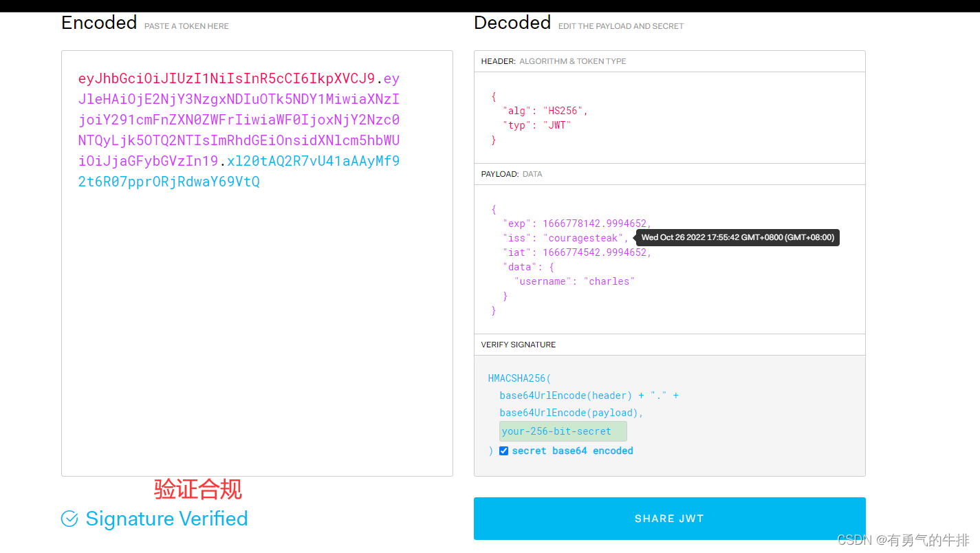This screenshot has height=553, width=980.
Task: Click the Encoded heading
Action: coord(99,23)
